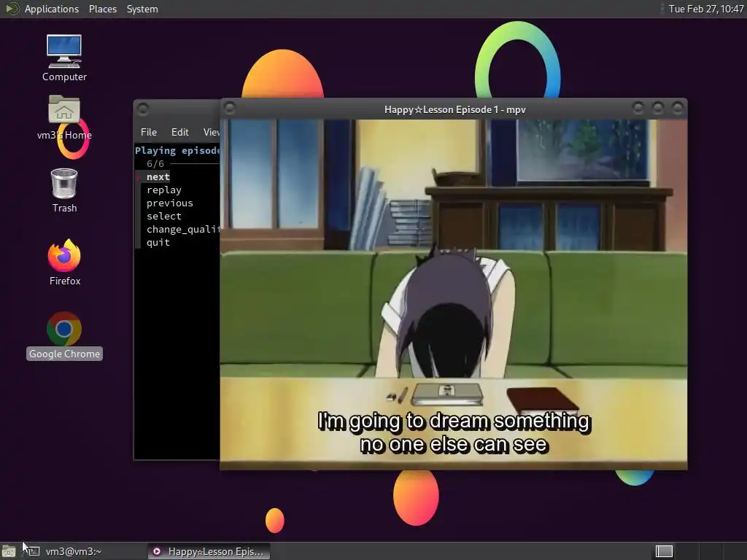The height and width of the screenshot is (560, 747).
Task: Click the 'Playing episode' header text in terminal
Action: 177,150
